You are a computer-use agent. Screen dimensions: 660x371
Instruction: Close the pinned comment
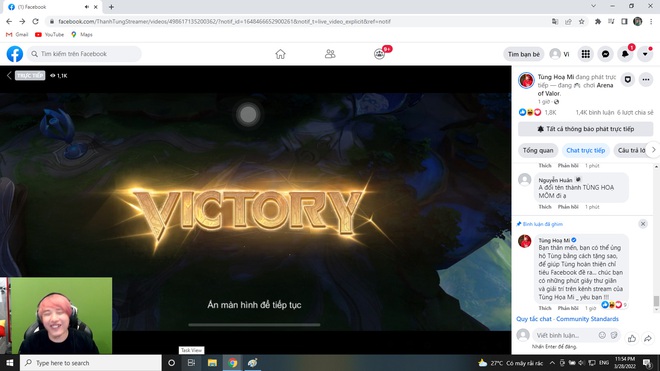click(643, 224)
